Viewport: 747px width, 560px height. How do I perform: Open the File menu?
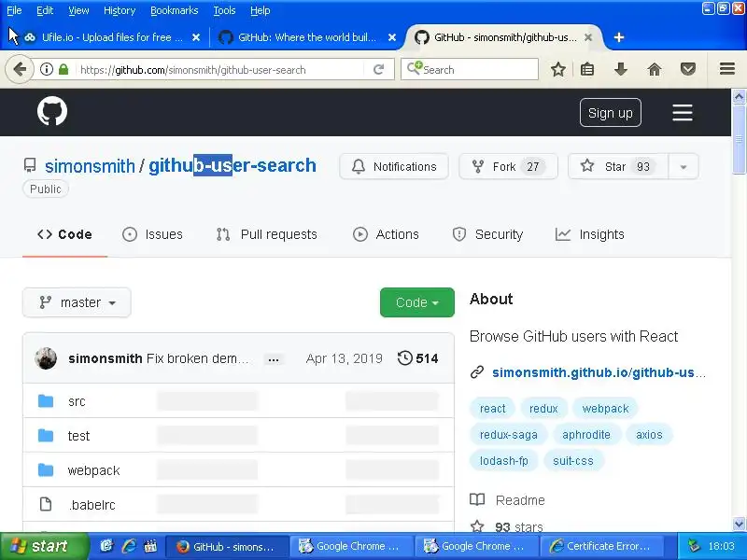pos(14,10)
